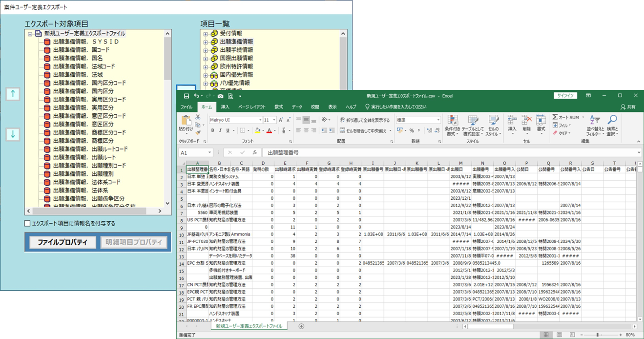Open Format as Table gallery

(473, 126)
